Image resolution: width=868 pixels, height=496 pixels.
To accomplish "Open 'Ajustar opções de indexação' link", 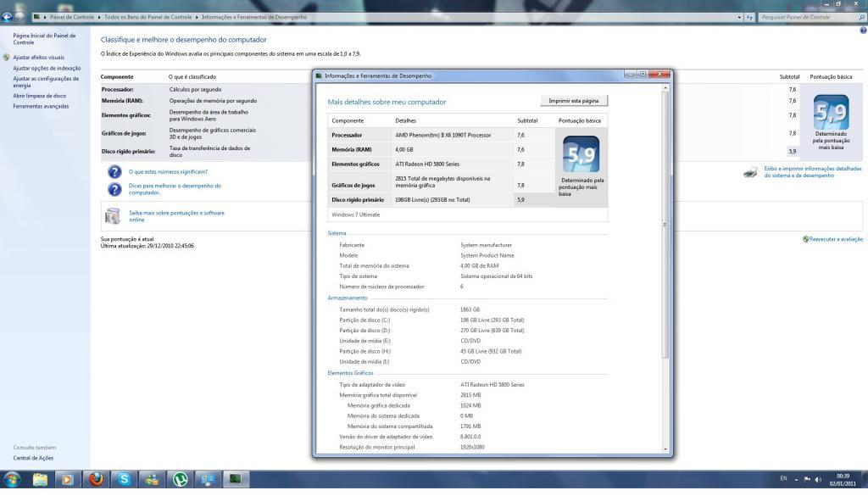I will [x=47, y=68].
